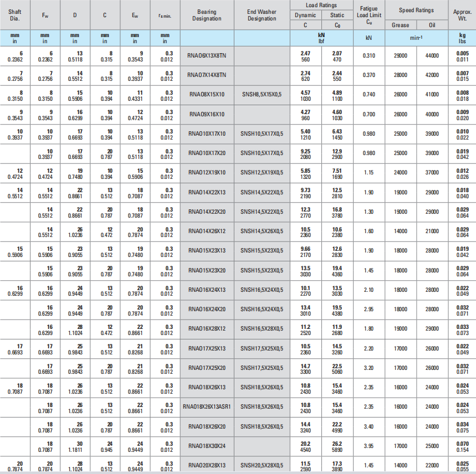This screenshot has height=474, width=476.
Task: Click the 44000 oil speed value
Action: point(432,55)
